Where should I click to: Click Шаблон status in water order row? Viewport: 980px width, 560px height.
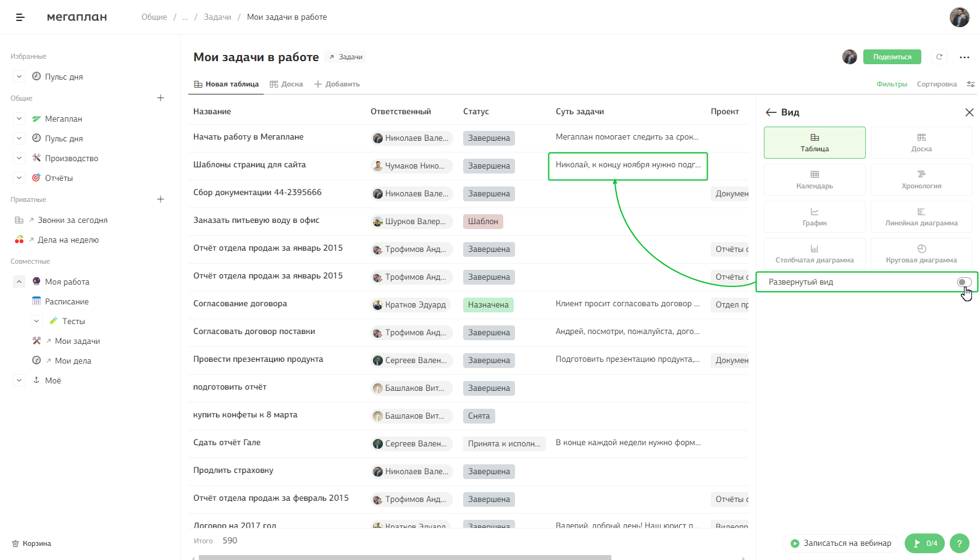[x=483, y=222]
